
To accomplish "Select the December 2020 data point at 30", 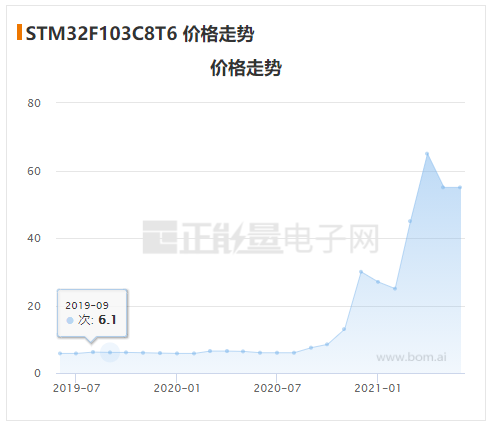I will [x=361, y=272].
